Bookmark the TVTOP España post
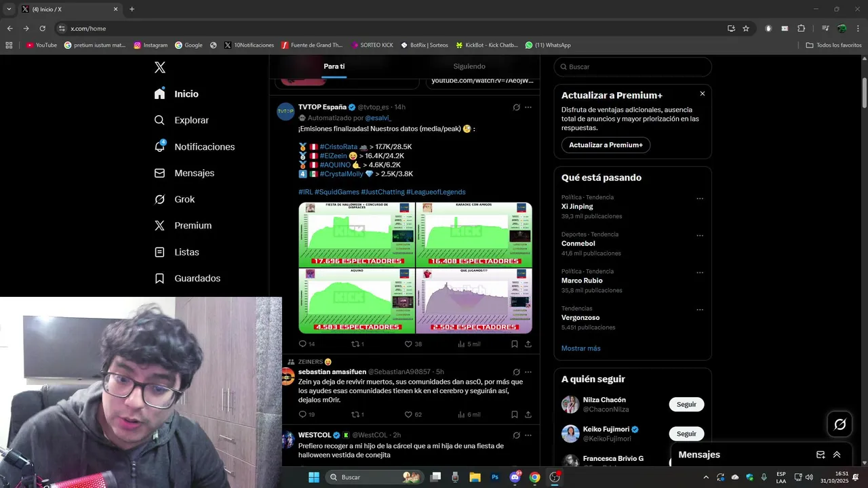The height and width of the screenshot is (488, 868). [515, 344]
